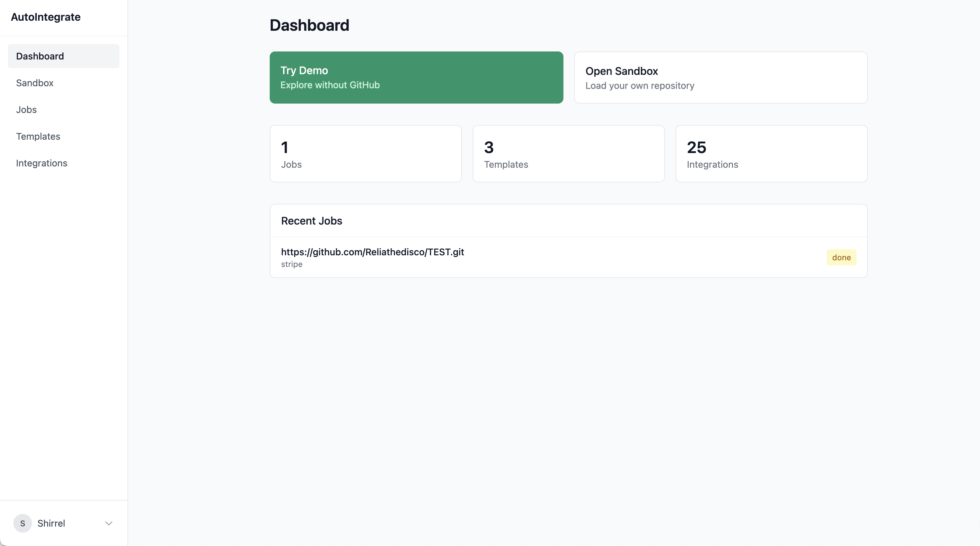This screenshot has height=546, width=980.
Task: Click the Dashboard page title
Action: pos(309,25)
